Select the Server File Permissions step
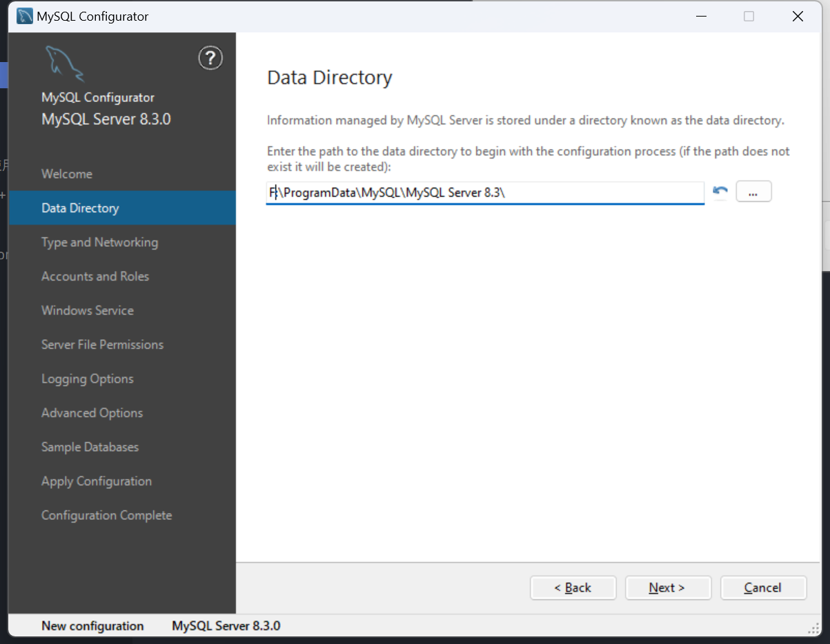This screenshot has height=644, width=830. [102, 345]
